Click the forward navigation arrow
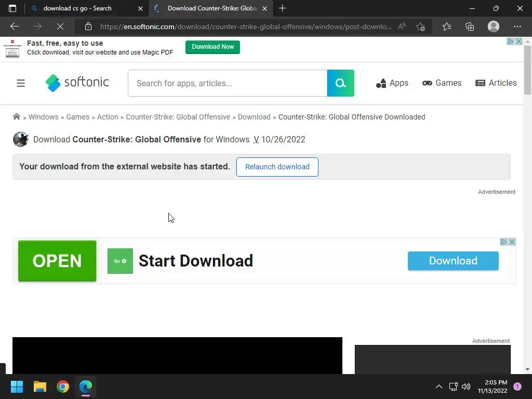 click(37, 26)
